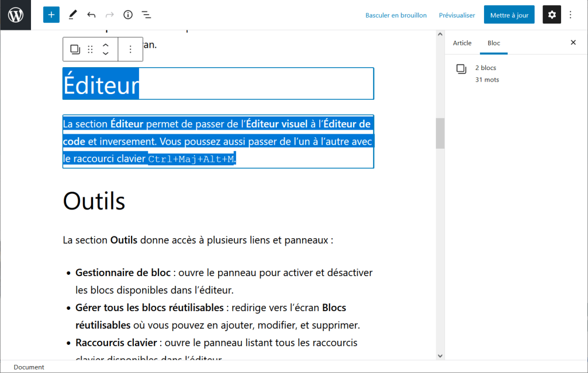
Task: Switch to the Bloc tab
Action: pos(493,43)
